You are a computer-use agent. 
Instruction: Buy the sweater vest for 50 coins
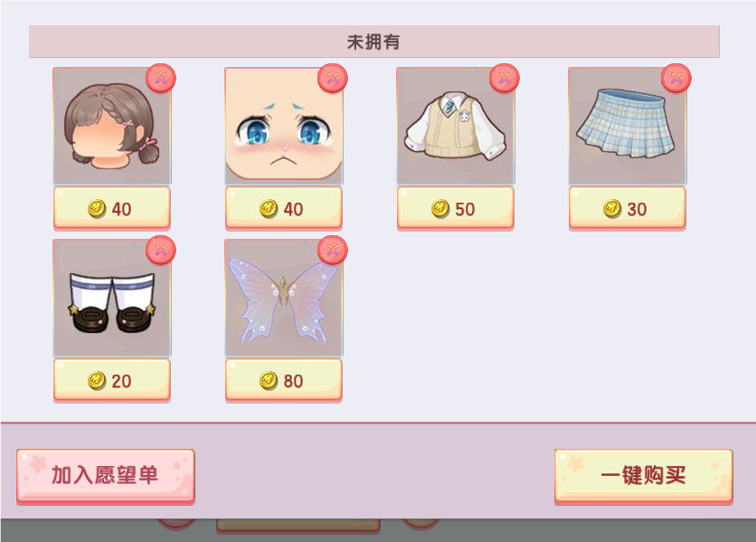(456, 208)
